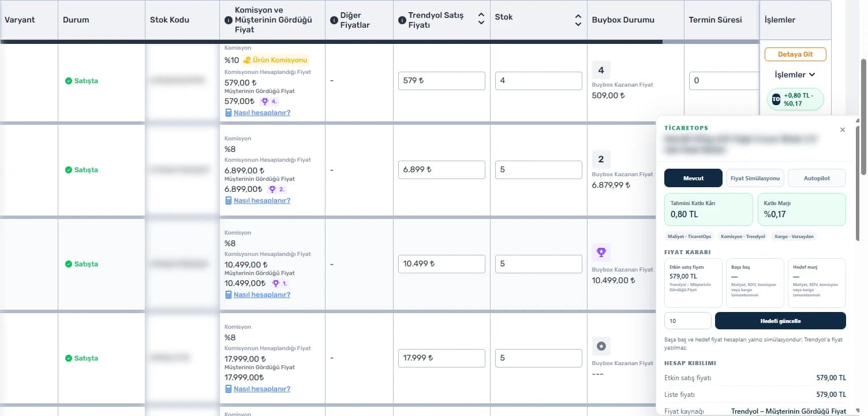Click buybox rank 4 badge
Viewport: 868px width, 416px height.
[601, 70]
